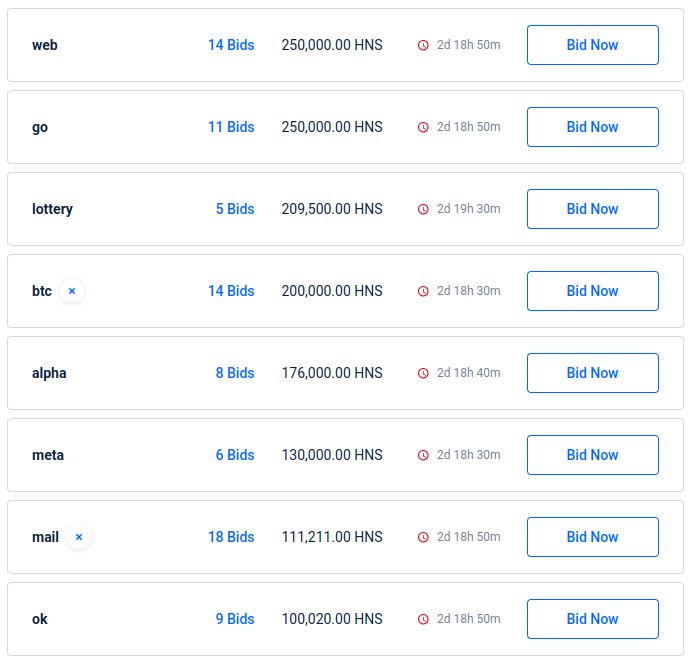Open the 14 Bids link for web
Screen dimensions: 692x661
(x=231, y=45)
